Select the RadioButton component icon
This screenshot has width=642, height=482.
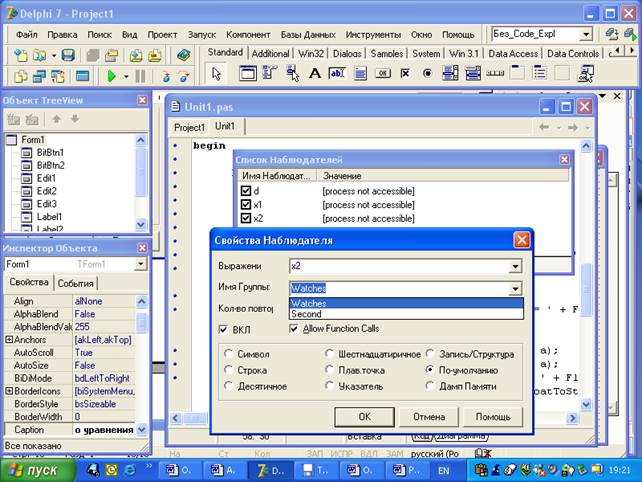click(427, 74)
